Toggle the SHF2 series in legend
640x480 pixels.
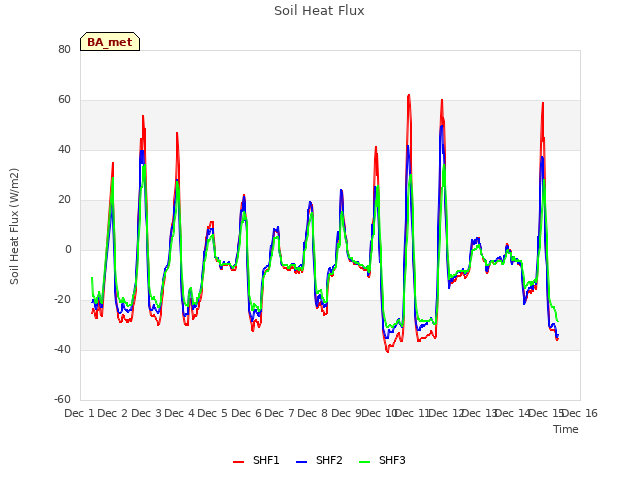[319, 460]
